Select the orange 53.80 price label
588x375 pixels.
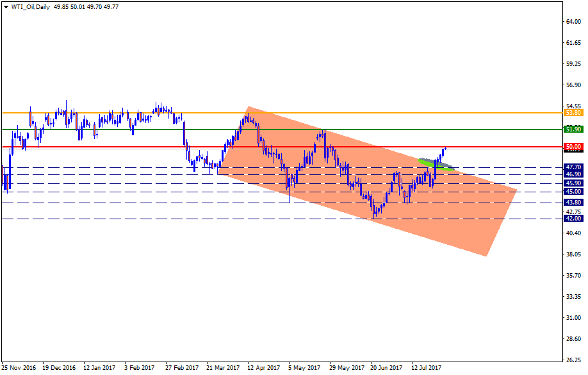573,112
